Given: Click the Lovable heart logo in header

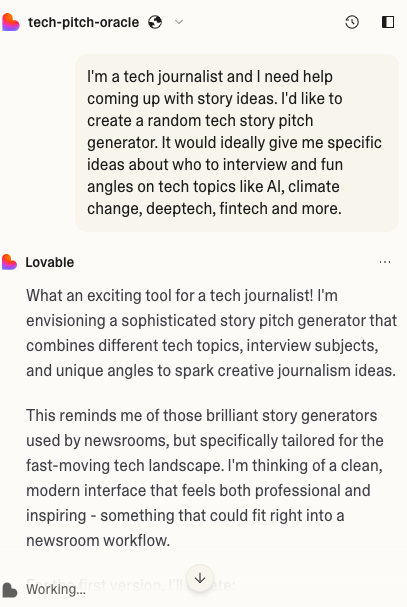Looking at the screenshot, I should pos(10,22).
